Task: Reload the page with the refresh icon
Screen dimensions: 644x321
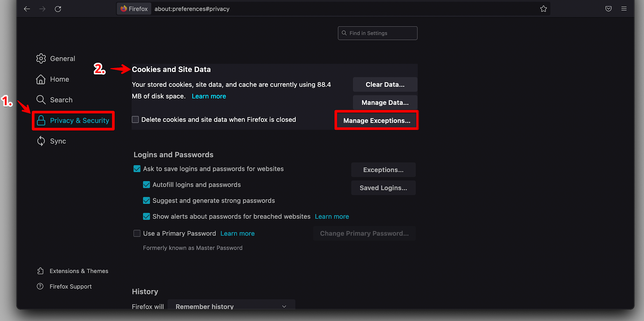Action: 58,9
